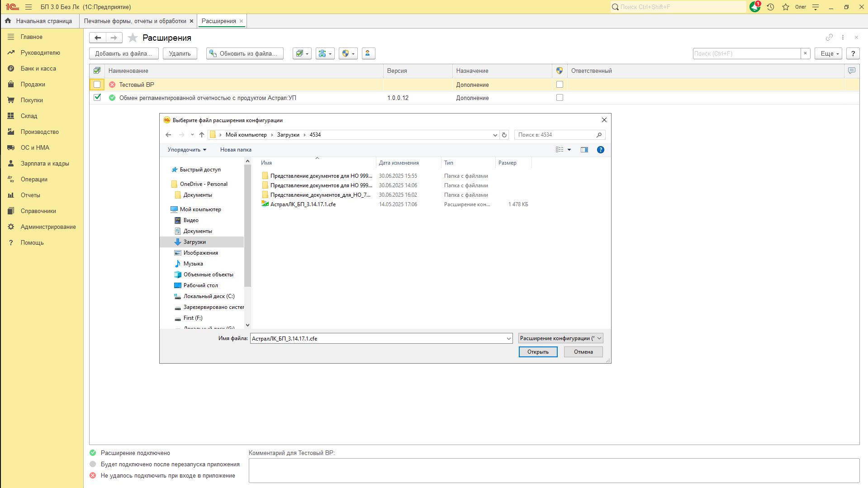This screenshot has width=868, height=488.
Task: Toggle the select-all checkbox in the table header
Action: [x=97, y=71]
